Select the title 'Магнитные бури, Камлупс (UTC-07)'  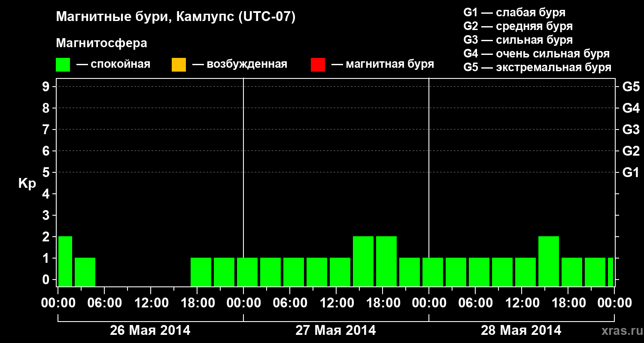point(176,17)
